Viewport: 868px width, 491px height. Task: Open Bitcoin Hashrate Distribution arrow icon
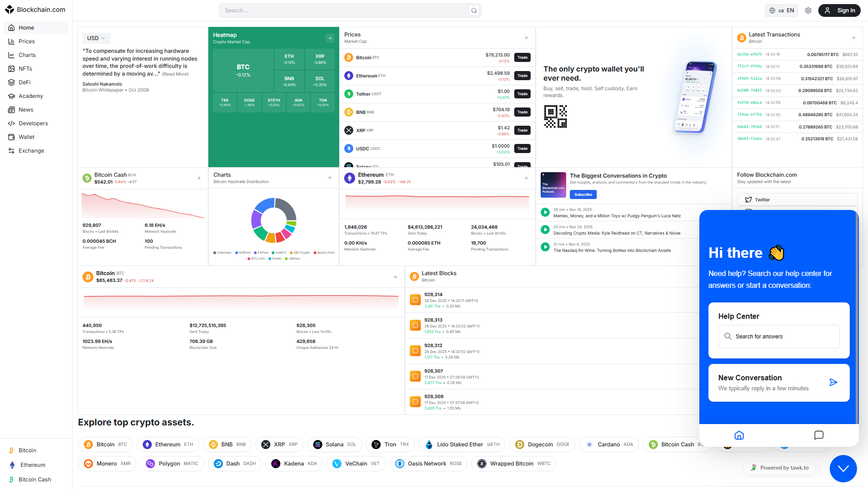pos(330,178)
